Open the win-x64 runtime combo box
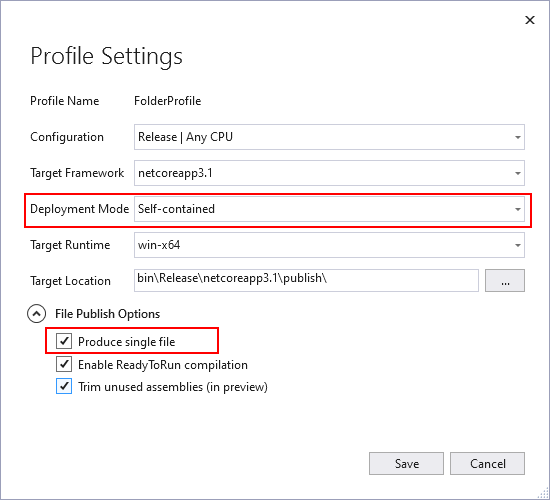The height and width of the screenshot is (500, 550). pyautogui.click(x=329, y=245)
